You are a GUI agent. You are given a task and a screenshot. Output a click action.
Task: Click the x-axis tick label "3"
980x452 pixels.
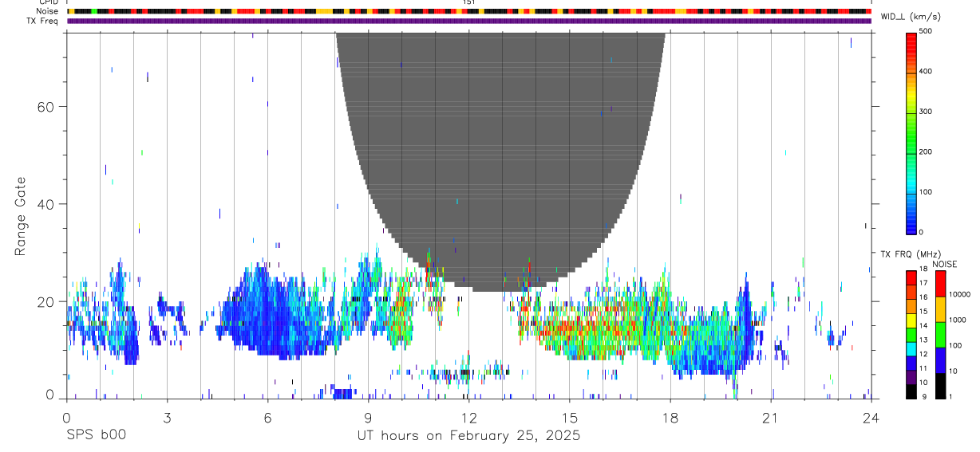click(x=167, y=417)
